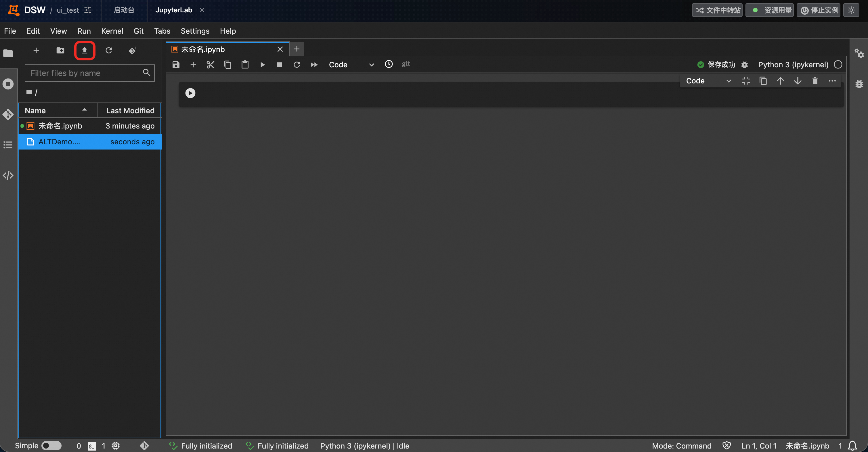Viewport: 868px width, 452px height.
Task: Click the Filter files by name field
Action: point(90,73)
